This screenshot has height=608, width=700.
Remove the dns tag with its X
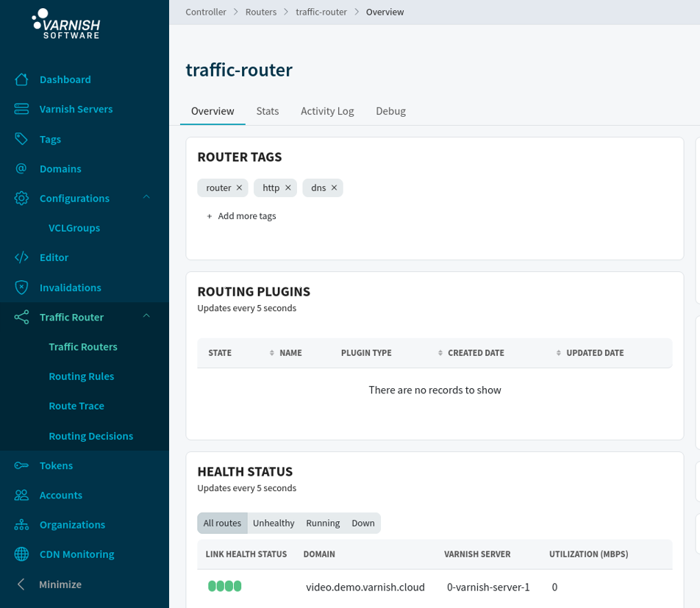(x=334, y=188)
